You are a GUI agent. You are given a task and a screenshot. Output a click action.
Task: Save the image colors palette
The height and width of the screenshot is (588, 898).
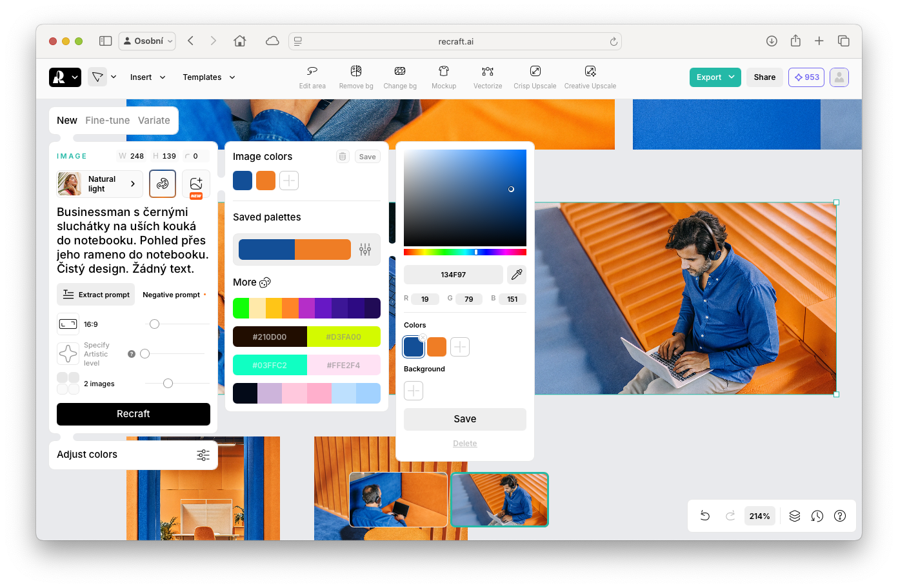click(x=368, y=157)
